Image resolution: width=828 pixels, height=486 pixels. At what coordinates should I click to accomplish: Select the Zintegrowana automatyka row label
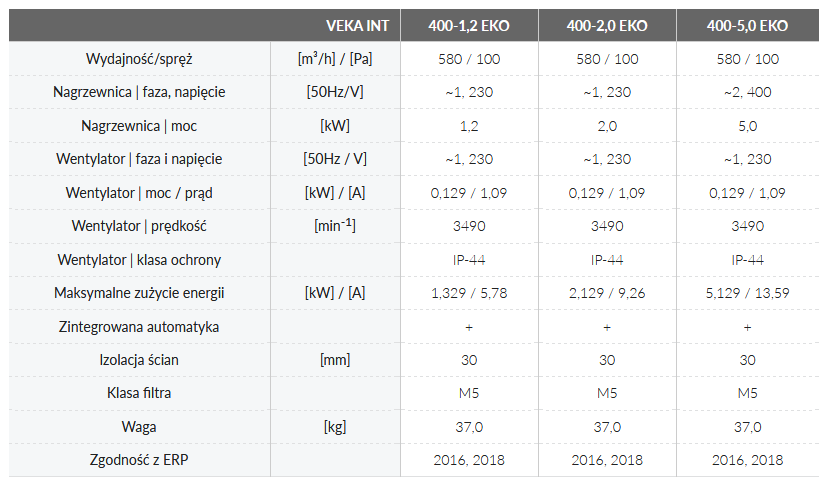point(139,326)
